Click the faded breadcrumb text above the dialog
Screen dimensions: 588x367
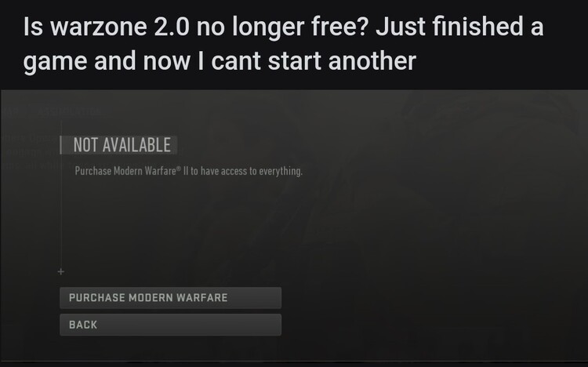[53, 111]
